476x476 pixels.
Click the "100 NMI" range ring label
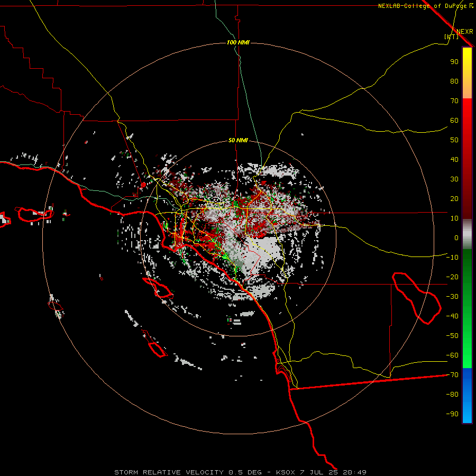(238, 42)
